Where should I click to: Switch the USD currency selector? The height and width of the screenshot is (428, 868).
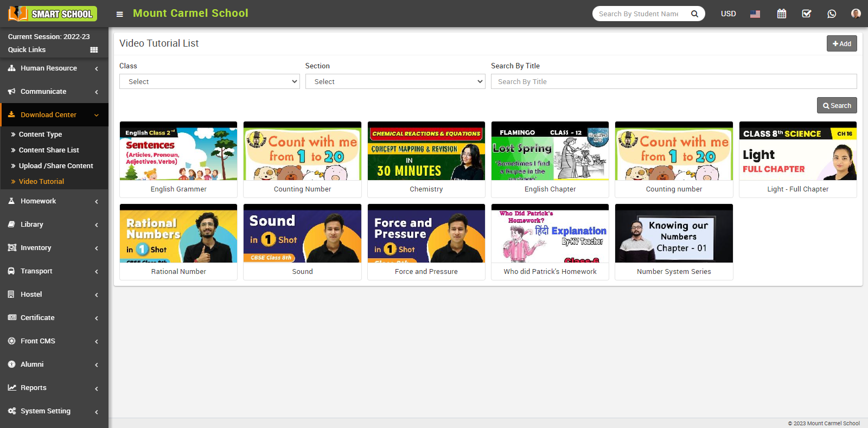pyautogui.click(x=728, y=14)
